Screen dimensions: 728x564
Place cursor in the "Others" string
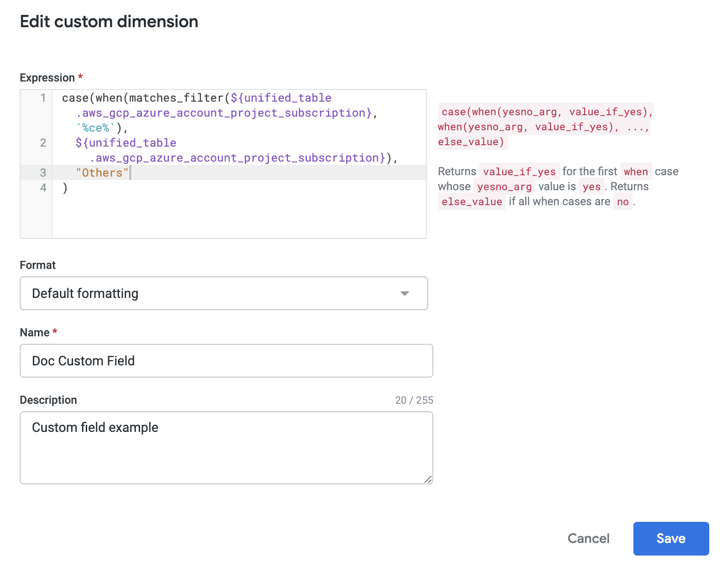tap(102, 173)
